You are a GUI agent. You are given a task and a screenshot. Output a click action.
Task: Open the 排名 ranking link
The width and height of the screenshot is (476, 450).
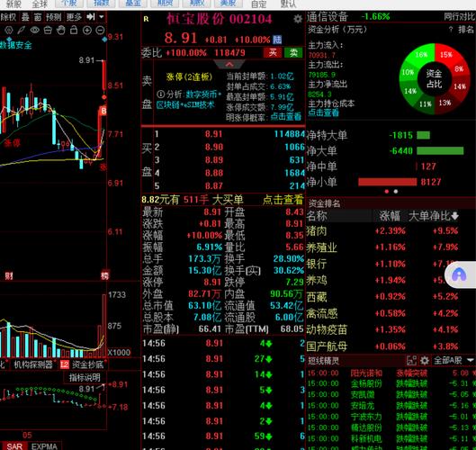(x=466, y=30)
